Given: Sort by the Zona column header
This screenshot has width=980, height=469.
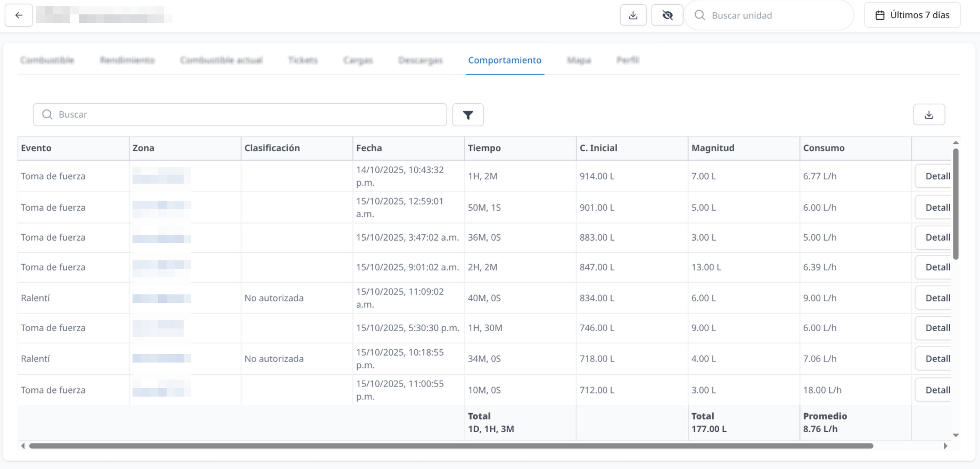Looking at the screenshot, I should [x=185, y=148].
